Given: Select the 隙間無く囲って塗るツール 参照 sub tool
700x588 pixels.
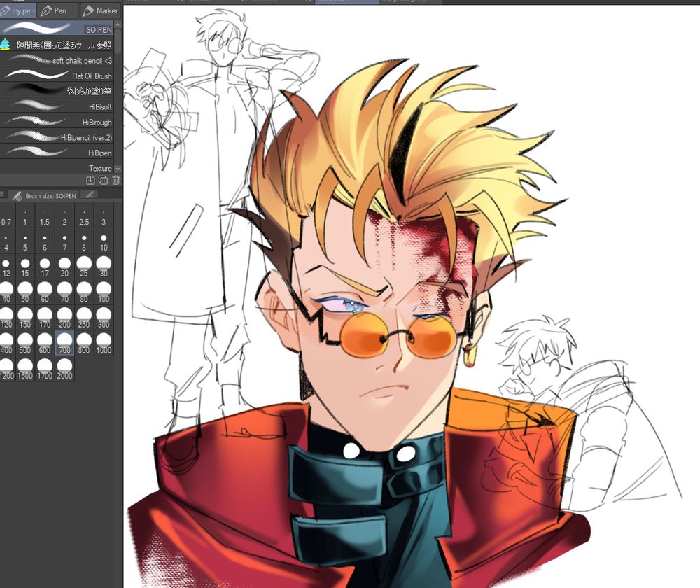Looking at the screenshot, I should coord(57,45).
